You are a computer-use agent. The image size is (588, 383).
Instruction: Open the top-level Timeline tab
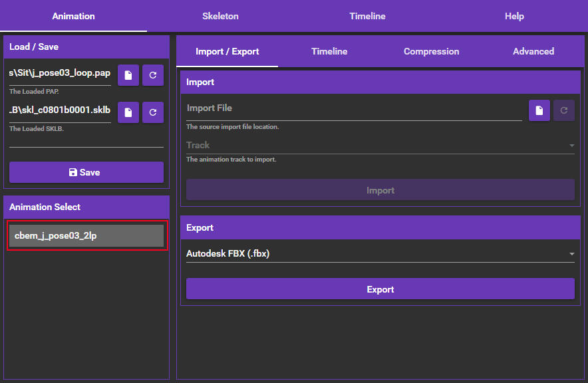(x=367, y=16)
